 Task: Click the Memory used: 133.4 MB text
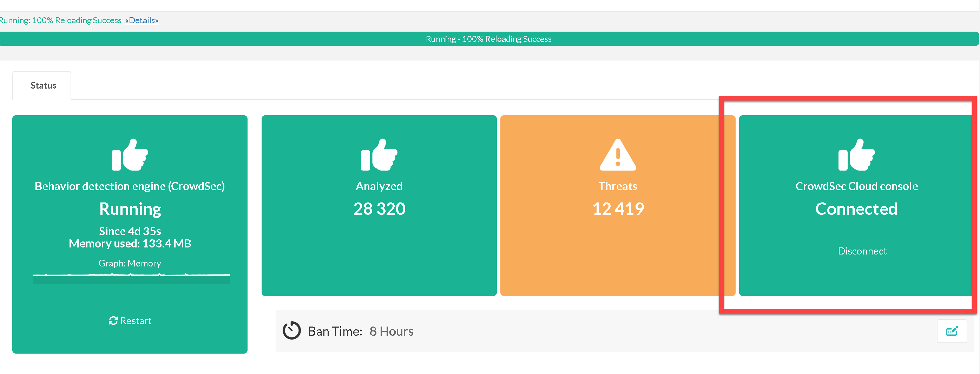[130, 243]
